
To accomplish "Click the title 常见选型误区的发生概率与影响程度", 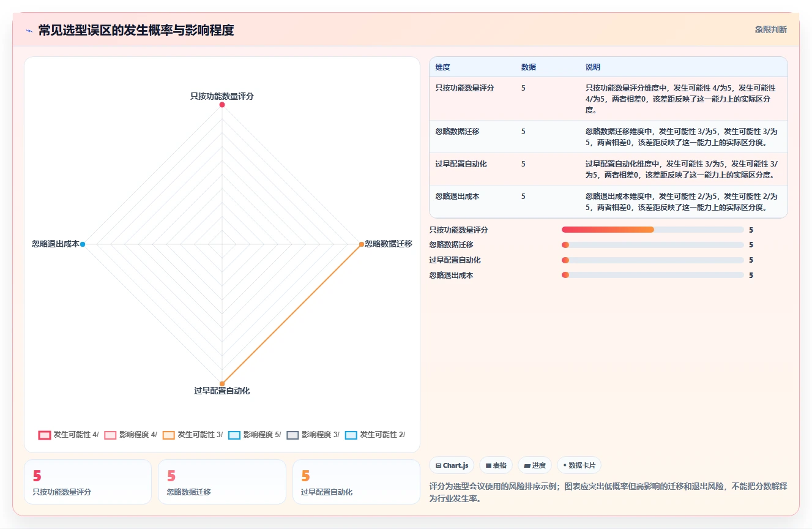I will pos(136,31).
